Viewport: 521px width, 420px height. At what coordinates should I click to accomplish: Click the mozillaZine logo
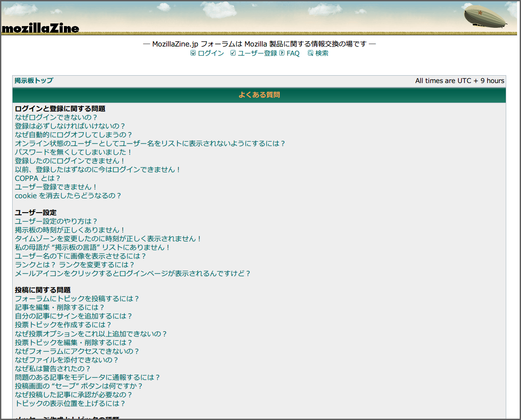pyautogui.click(x=40, y=28)
